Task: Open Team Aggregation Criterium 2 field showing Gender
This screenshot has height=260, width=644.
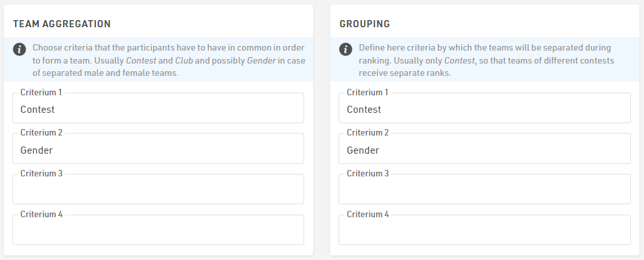Action: click(158, 150)
